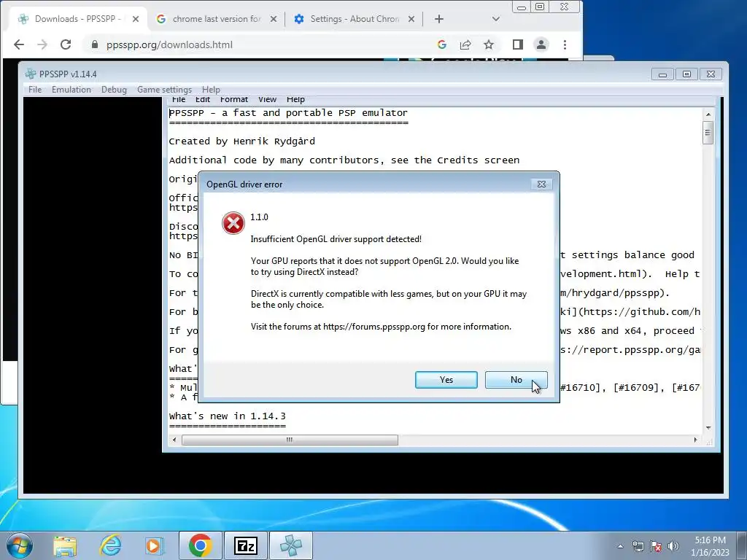Switch to Chrome on taskbar
Screen dimensions: 747x560
point(200,545)
